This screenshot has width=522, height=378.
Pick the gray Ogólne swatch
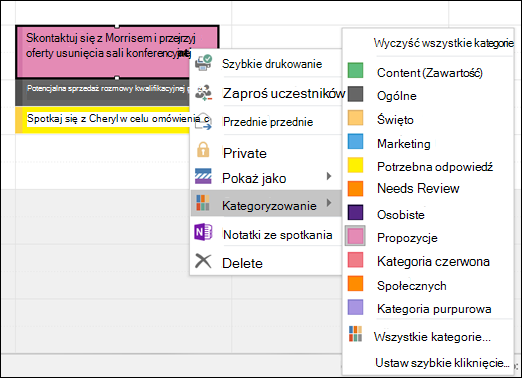point(355,94)
